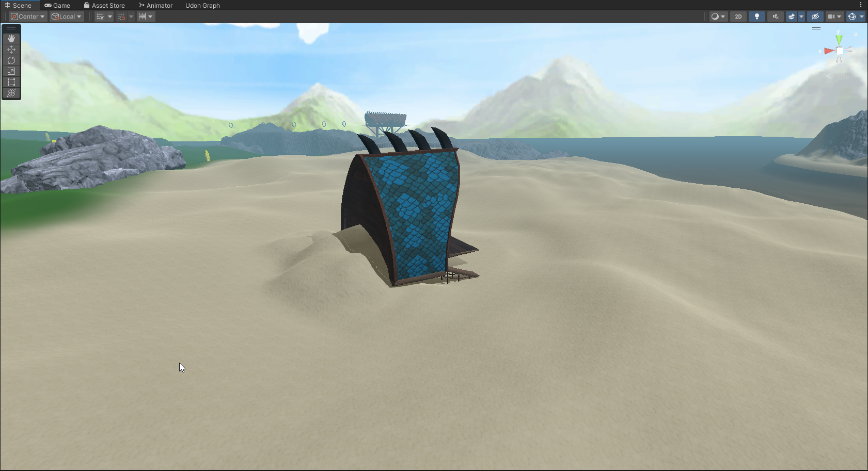
Task: Toggle scene lighting with lightbulb button
Action: pyautogui.click(x=757, y=17)
